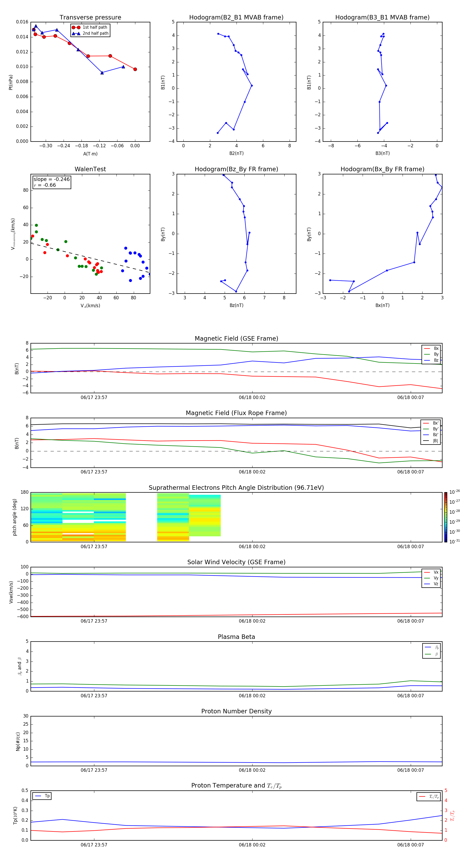Click the colorbar label 10^-26
Viewport: 473px width, 868px height.
click(455, 492)
